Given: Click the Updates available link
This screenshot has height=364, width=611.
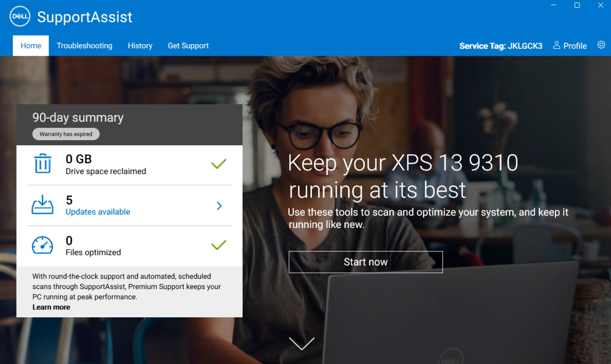Looking at the screenshot, I should (x=98, y=212).
